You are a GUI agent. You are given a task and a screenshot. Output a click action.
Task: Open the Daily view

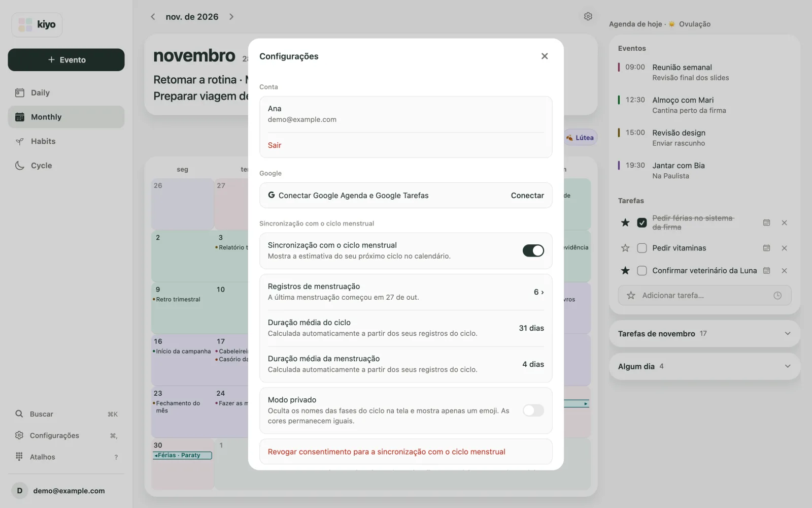(x=66, y=92)
